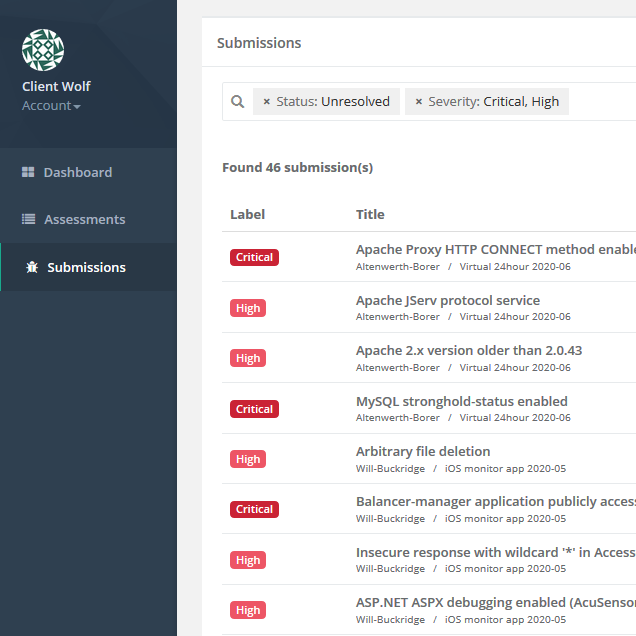Image resolution: width=636 pixels, height=636 pixels.
Task: Click Virtual 24hour 2020-06 under Apache JServ
Action: click(x=515, y=316)
